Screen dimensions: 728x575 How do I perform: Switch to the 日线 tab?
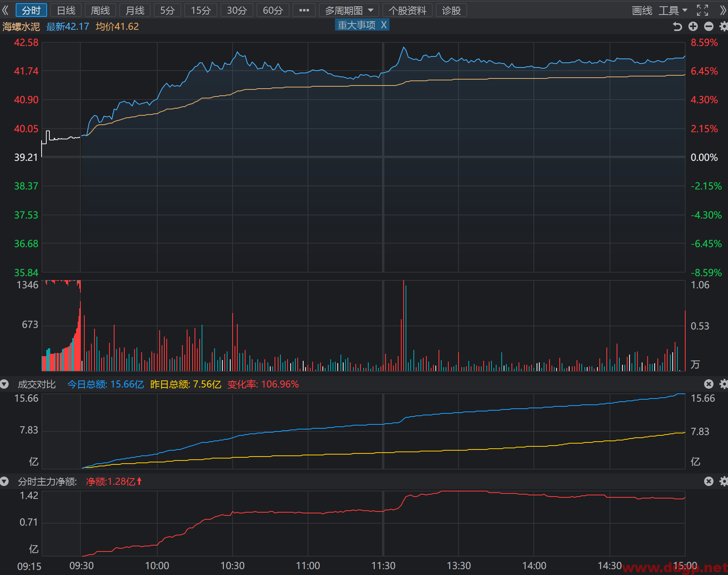(x=66, y=10)
